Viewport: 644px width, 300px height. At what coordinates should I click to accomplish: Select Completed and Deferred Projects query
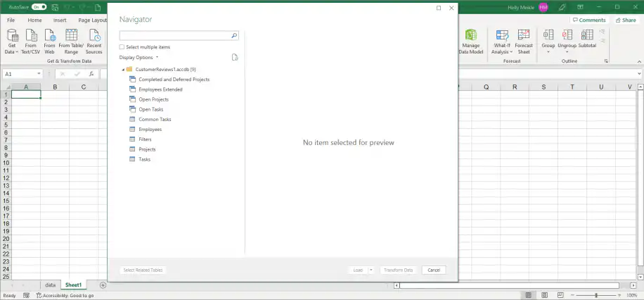pos(174,80)
